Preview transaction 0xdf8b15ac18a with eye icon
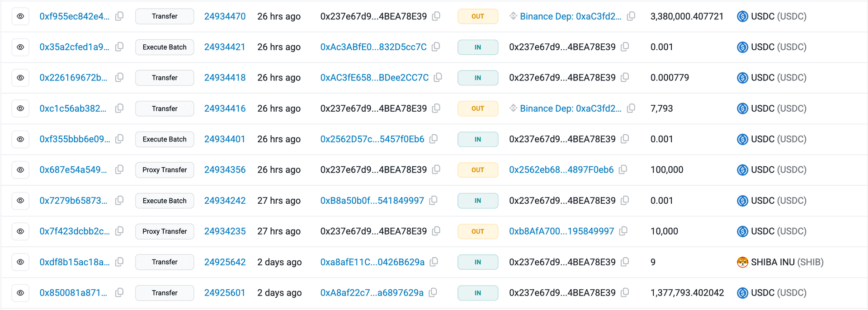This screenshot has width=868, height=310. coord(20,262)
